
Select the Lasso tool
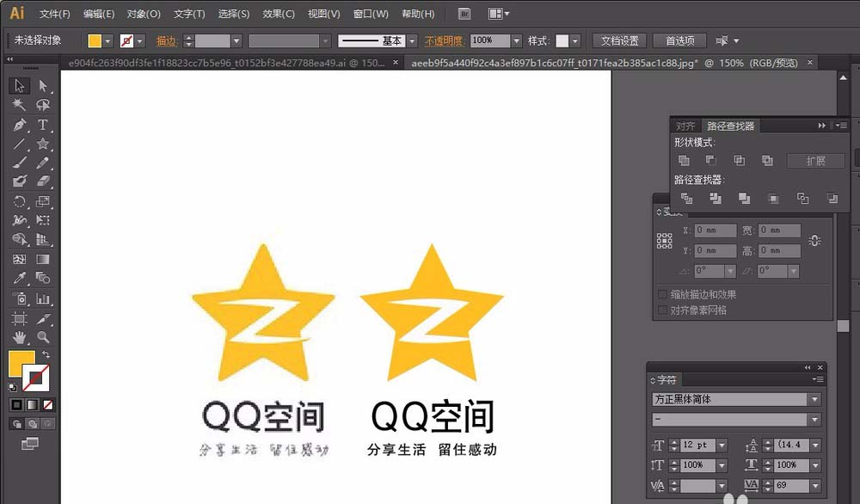pos(43,105)
